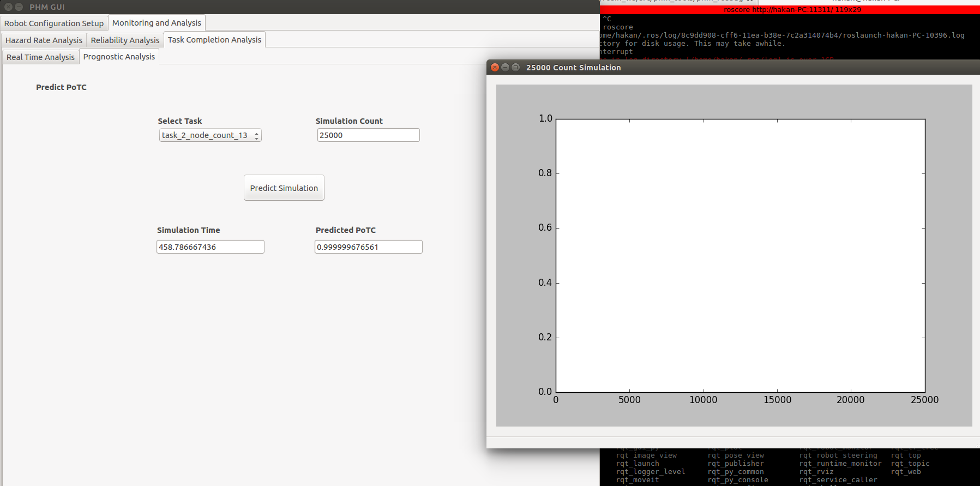Open the Reliability Analysis tab

point(125,40)
